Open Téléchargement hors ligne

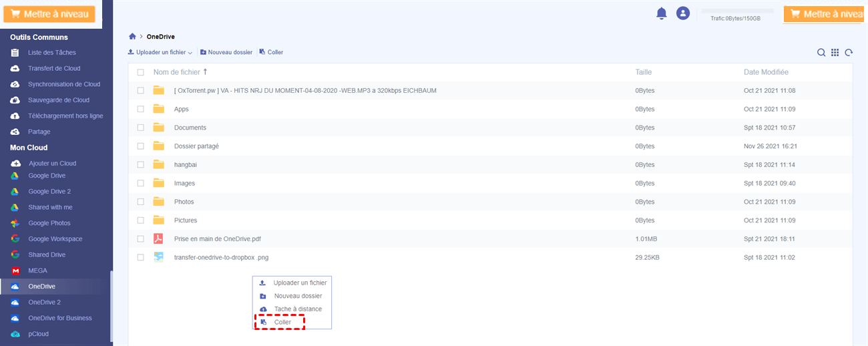click(x=65, y=116)
